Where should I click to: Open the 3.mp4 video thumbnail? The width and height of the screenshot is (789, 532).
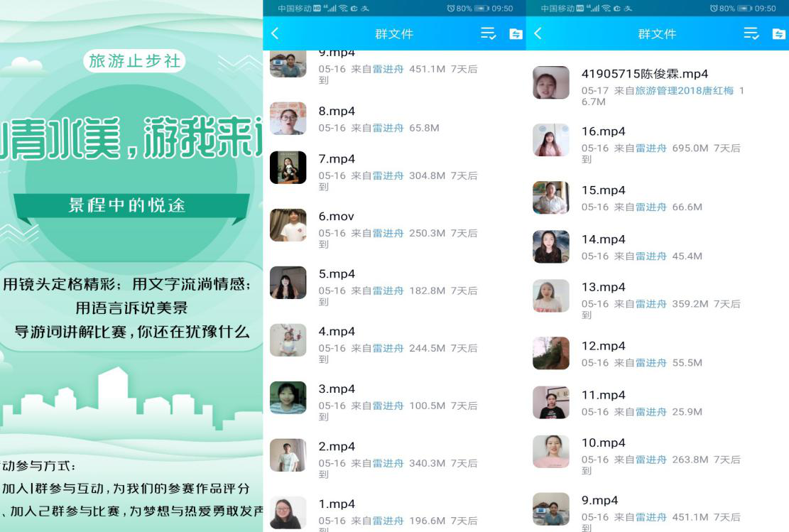pos(288,397)
